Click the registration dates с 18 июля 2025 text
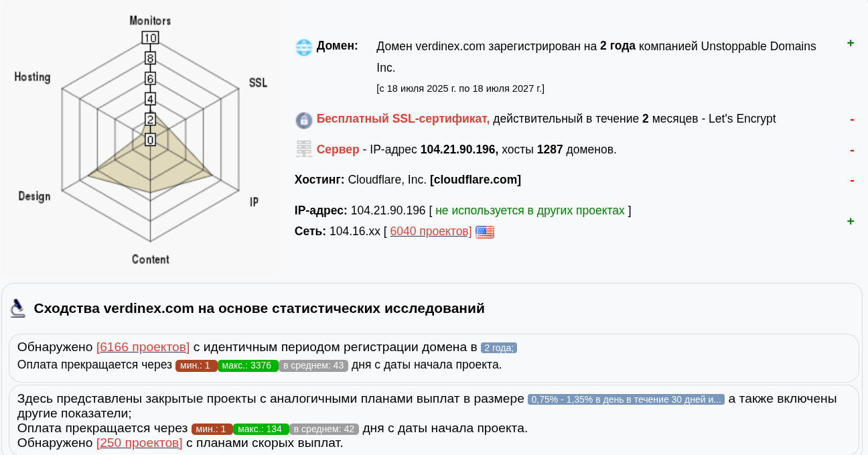 click(x=460, y=88)
